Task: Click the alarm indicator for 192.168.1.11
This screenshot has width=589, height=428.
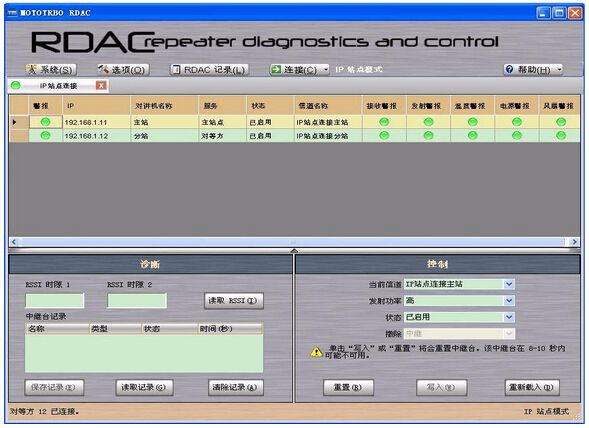Action: (45, 122)
